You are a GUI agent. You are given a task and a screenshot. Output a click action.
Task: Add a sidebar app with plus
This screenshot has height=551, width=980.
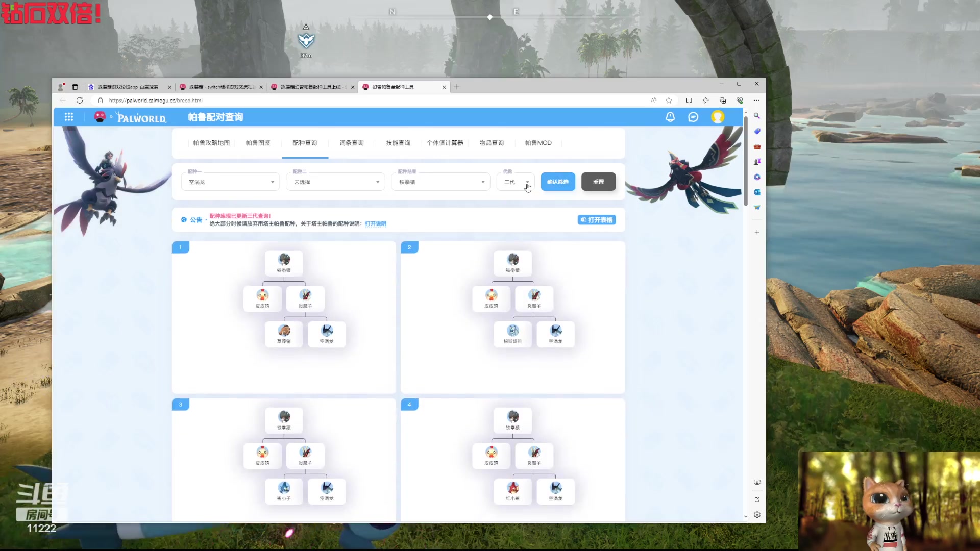point(757,232)
